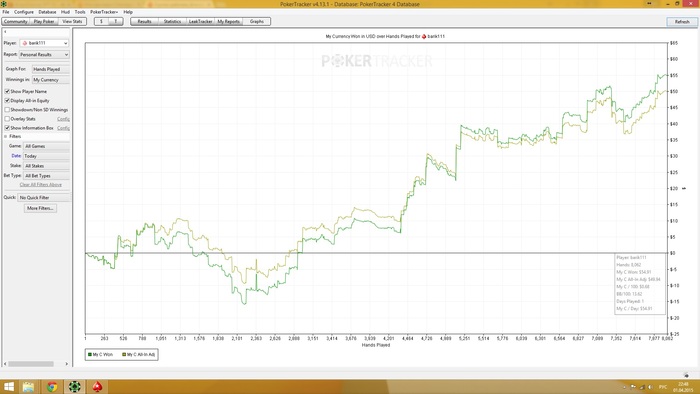700x394 pixels.
Task: Click the olive My C All-In Adj legend swatch
Action: 124,354
